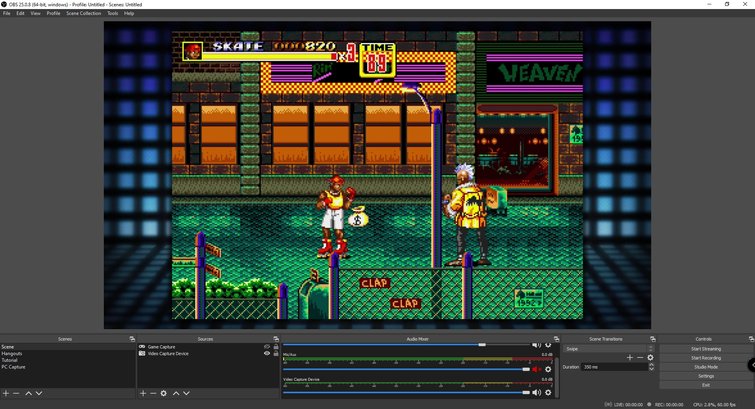755x409 pixels.
Task: Click the game preview canvas
Action: pos(378,175)
